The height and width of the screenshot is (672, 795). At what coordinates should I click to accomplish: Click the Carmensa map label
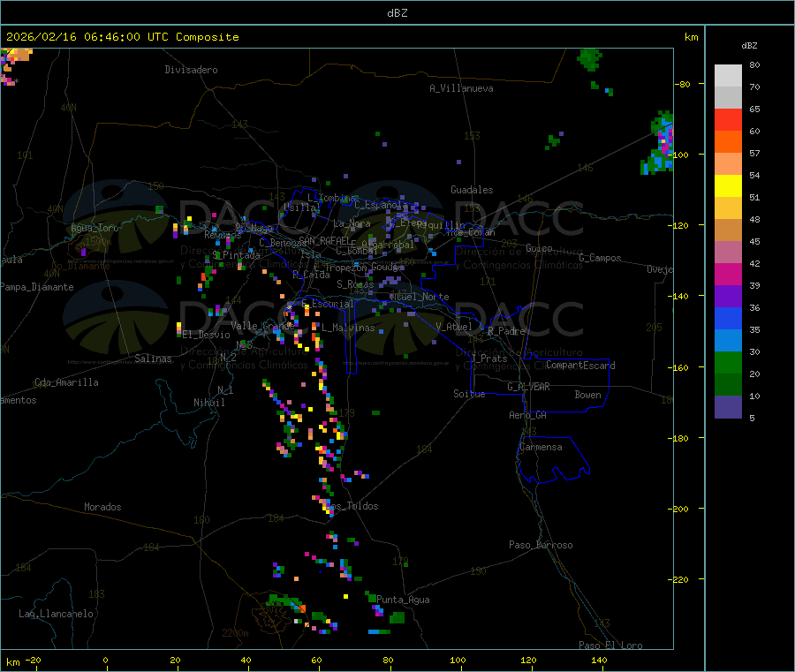541,447
